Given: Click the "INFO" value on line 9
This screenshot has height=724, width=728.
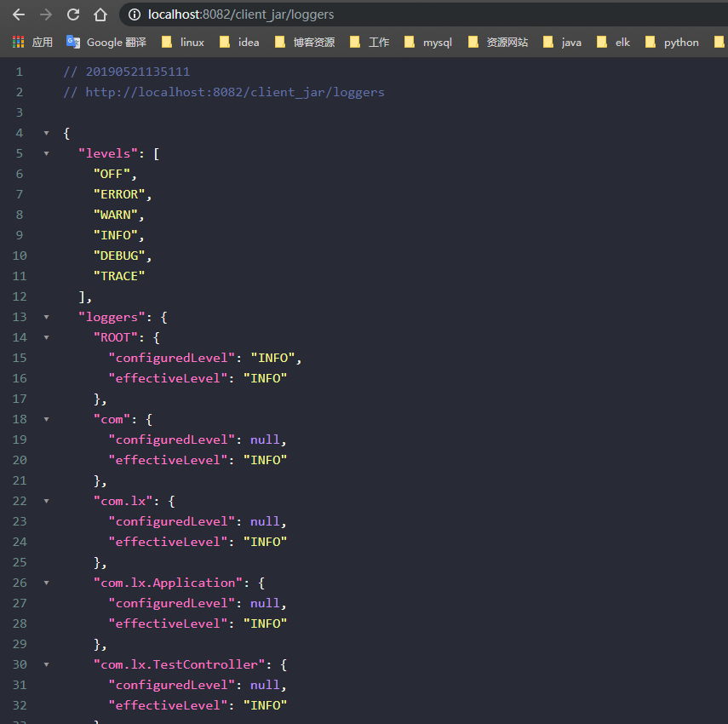Looking at the screenshot, I should [x=116, y=235].
